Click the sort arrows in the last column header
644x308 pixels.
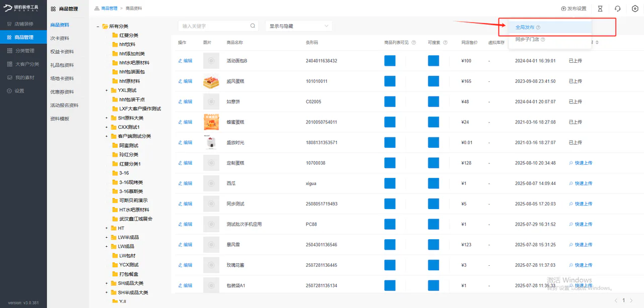pyautogui.click(x=597, y=43)
